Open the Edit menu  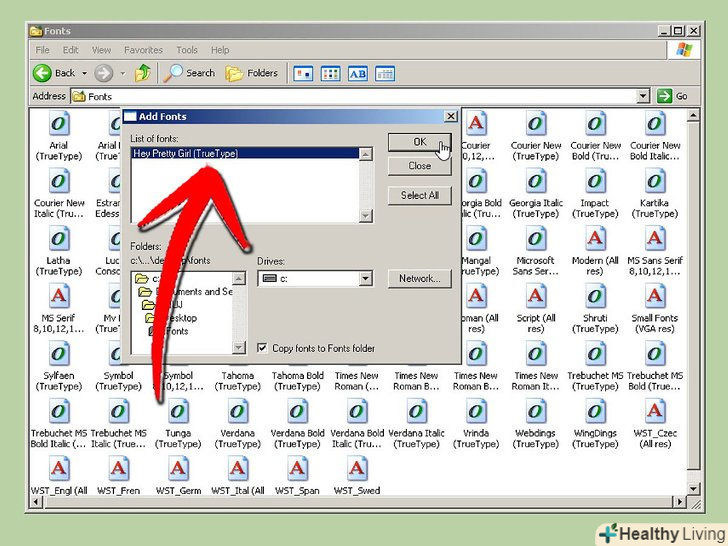click(71, 50)
